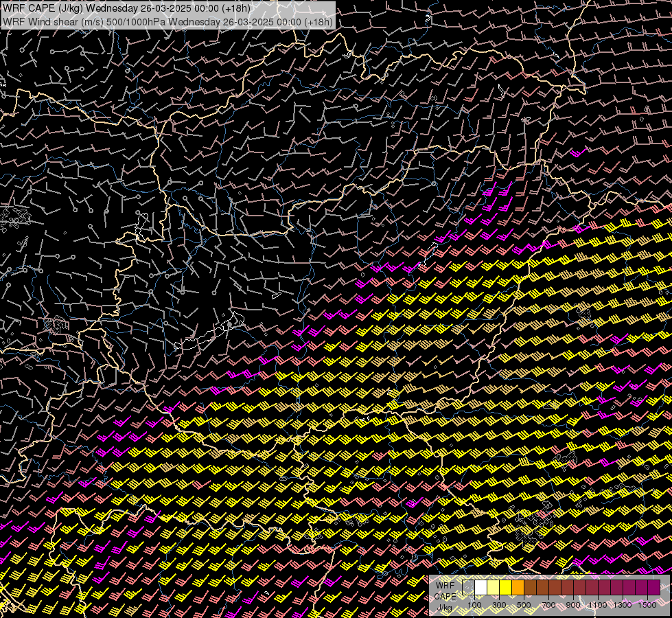672x618 pixels.
Task: Select the first brown swatch after orange
Action: [x=530, y=588]
